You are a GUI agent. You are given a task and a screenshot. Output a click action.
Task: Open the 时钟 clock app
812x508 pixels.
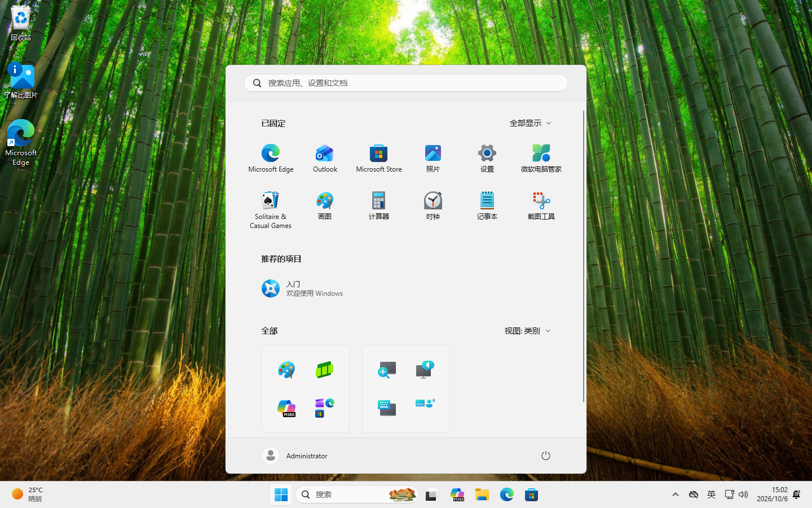[433, 205]
